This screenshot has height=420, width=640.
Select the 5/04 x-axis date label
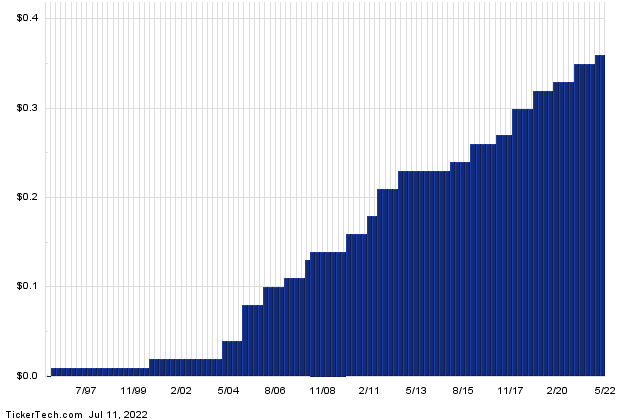[228, 391]
